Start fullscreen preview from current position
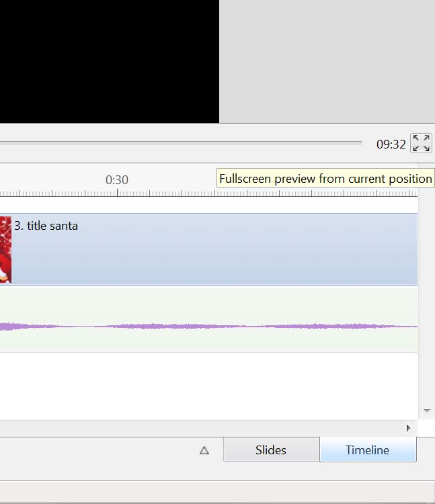This screenshot has height=504, width=435. 421,143
